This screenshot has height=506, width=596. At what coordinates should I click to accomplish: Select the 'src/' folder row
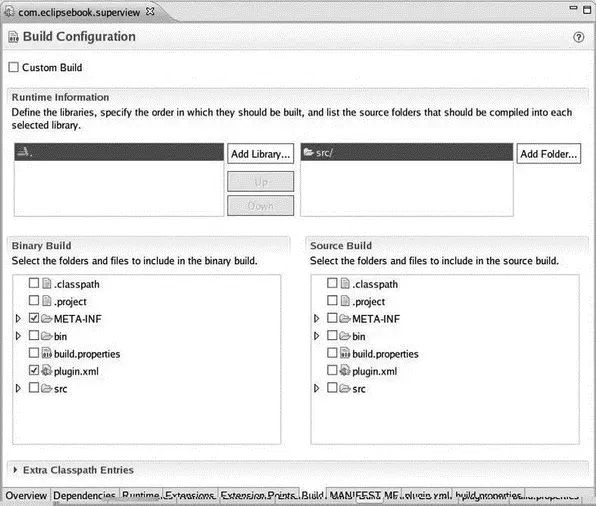pos(407,152)
